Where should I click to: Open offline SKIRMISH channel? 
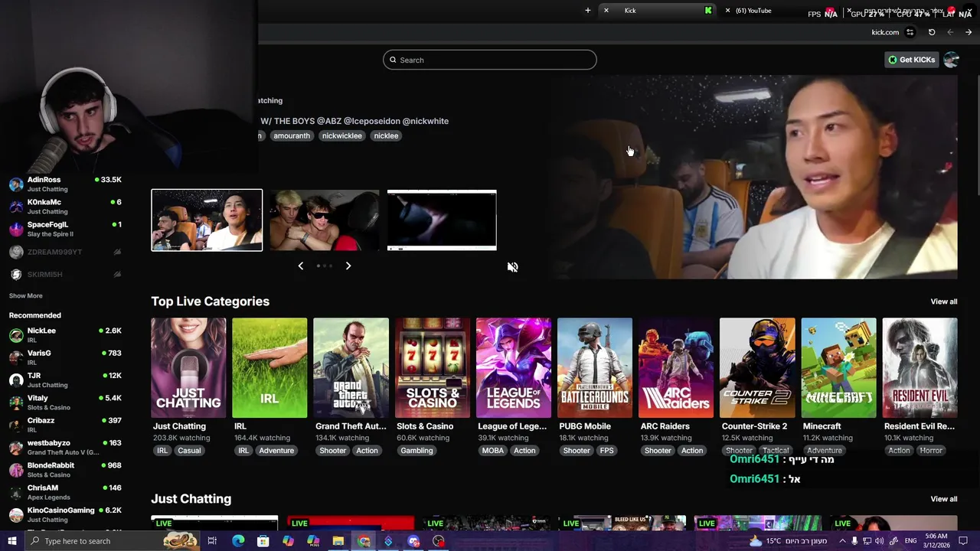65,274
